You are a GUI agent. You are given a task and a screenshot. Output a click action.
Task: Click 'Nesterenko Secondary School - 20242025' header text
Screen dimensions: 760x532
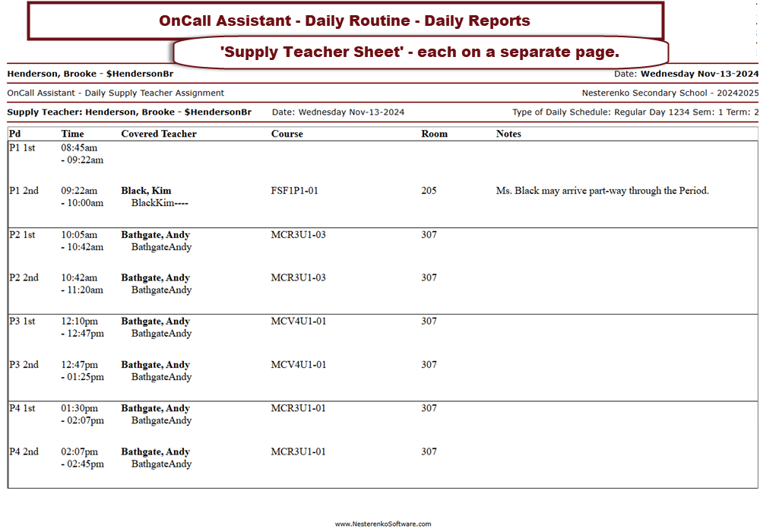pos(670,93)
